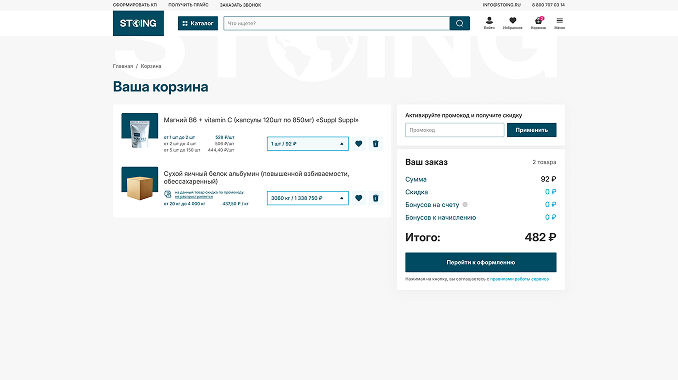Screen dimensions: 678x380
Task: Delete Магний B6 item from cart
Action: [375, 144]
